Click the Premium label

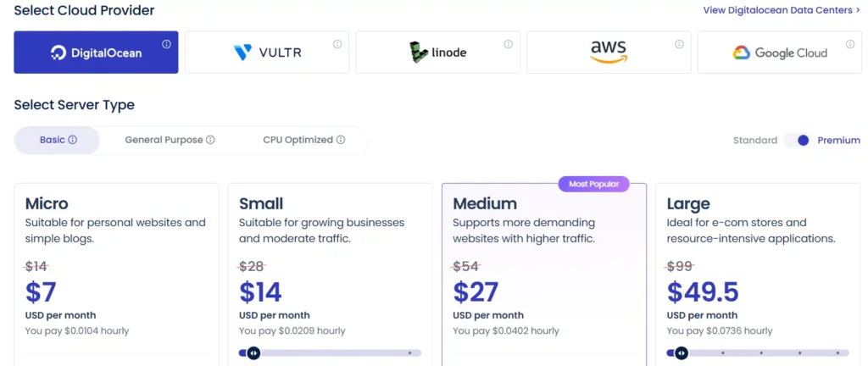pos(838,141)
